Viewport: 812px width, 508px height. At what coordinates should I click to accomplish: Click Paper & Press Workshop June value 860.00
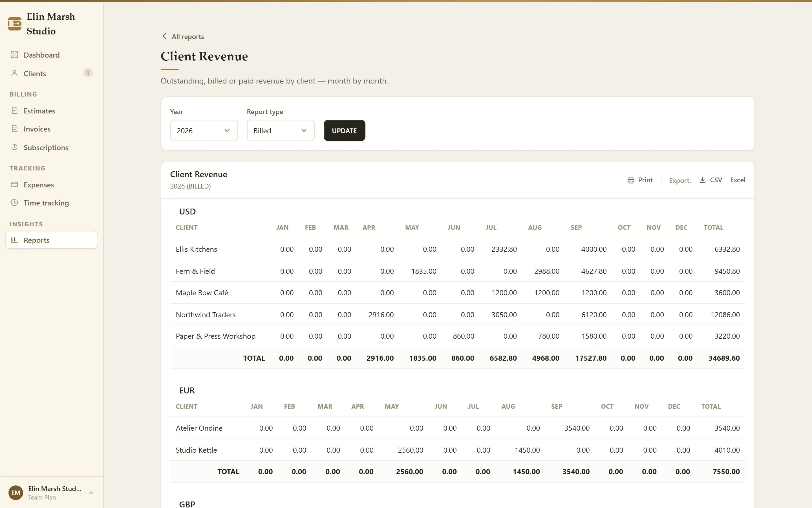coord(464,336)
